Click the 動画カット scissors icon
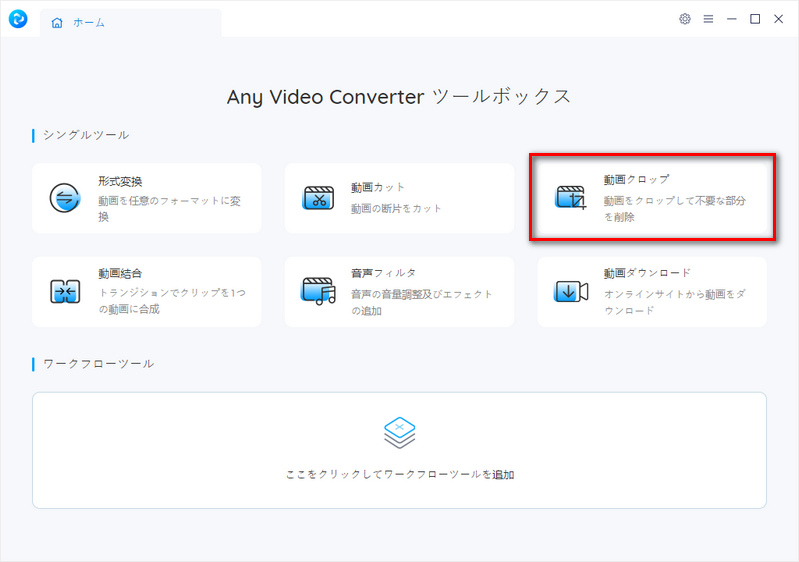The height and width of the screenshot is (562, 799). coord(318,198)
